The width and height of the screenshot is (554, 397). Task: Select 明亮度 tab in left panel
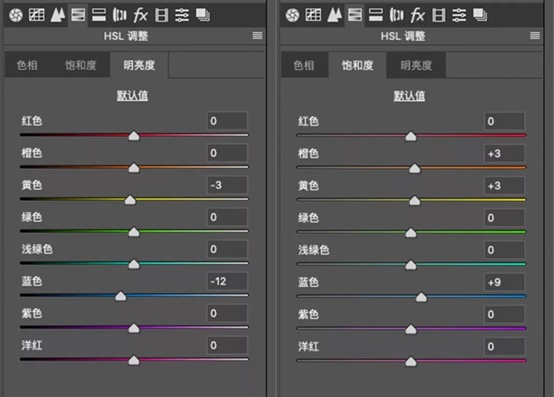click(139, 65)
